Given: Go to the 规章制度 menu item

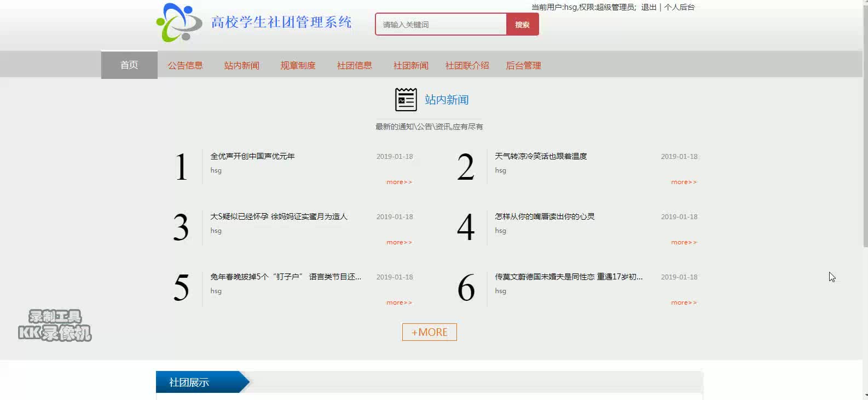Looking at the screenshot, I should [298, 65].
